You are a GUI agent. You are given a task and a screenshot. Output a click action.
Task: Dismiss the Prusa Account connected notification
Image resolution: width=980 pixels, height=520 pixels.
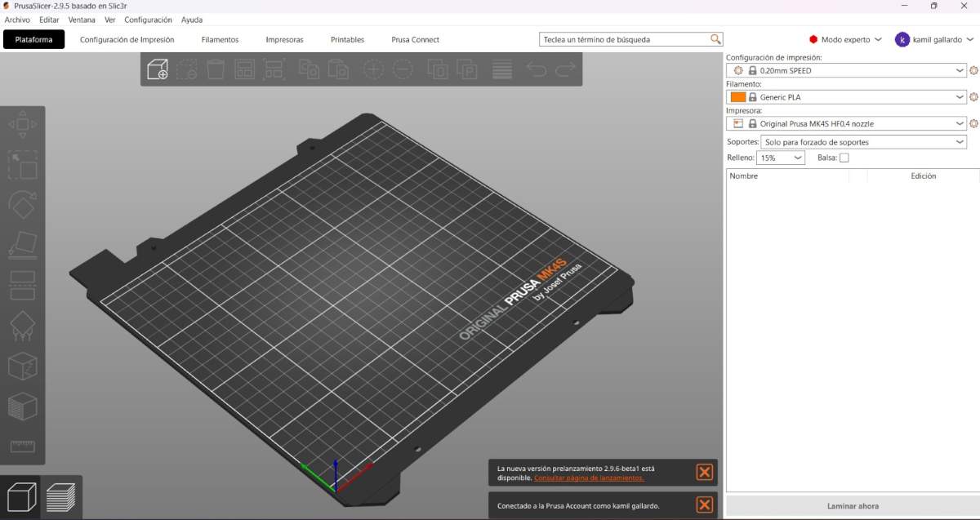704,505
